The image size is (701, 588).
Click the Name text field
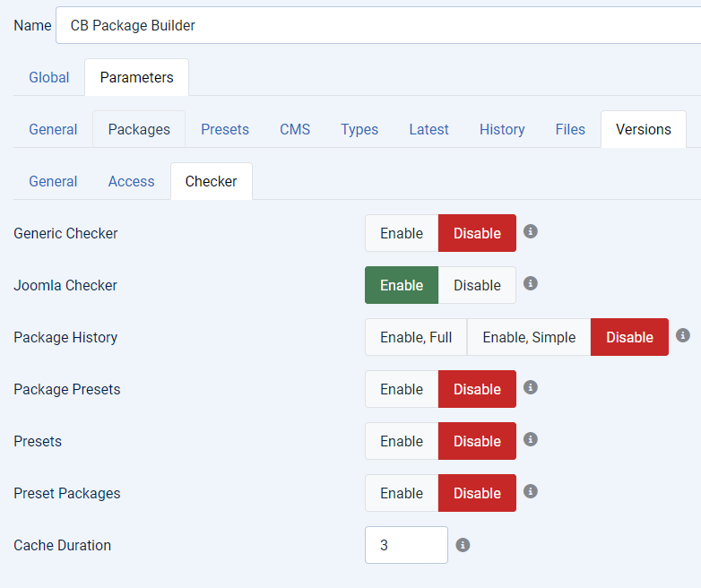378,25
